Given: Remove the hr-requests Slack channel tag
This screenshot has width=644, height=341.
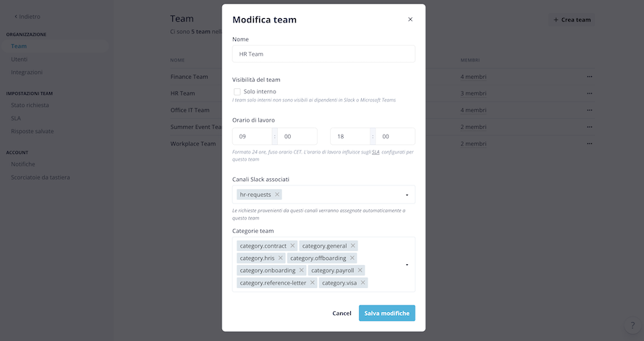Looking at the screenshot, I should pos(277,195).
